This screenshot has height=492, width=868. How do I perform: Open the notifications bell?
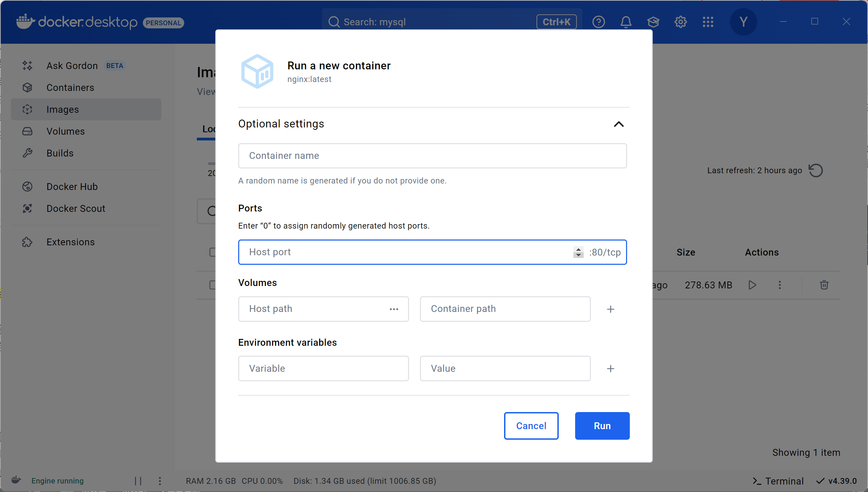(x=626, y=22)
